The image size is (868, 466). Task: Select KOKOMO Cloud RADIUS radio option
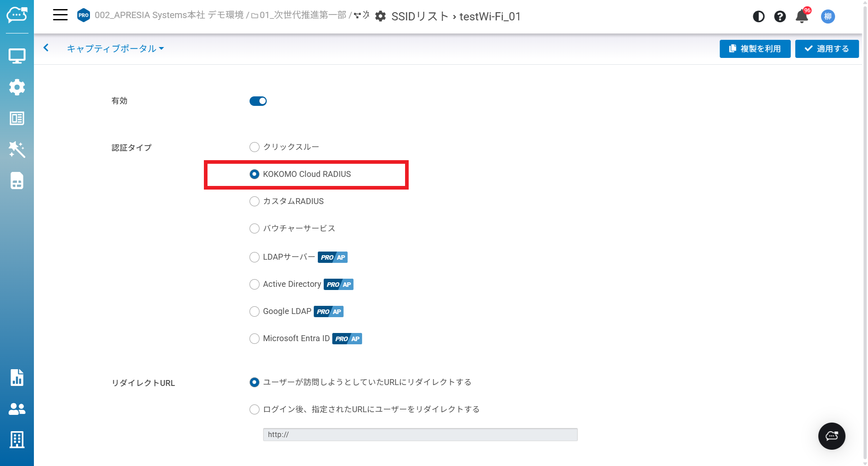[x=255, y=174]
